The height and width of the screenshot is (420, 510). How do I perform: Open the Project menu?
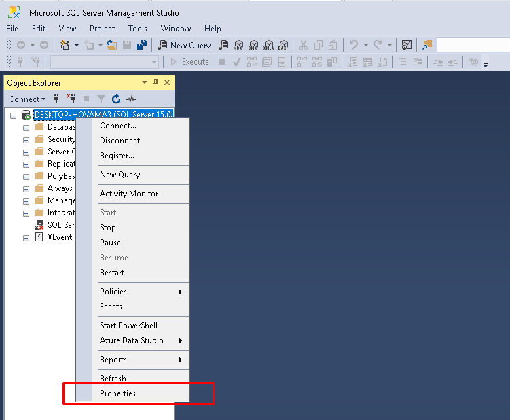[x=102, y=29]
